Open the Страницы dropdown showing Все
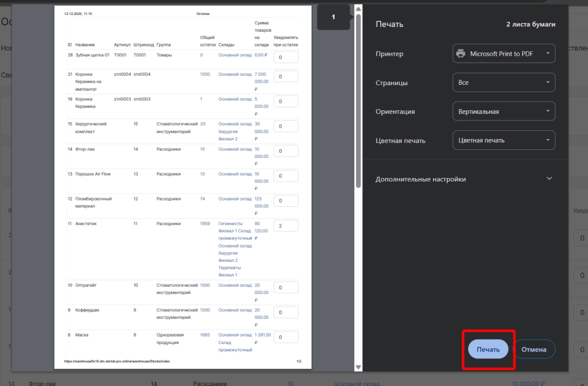Screen dimensions: 588x386 (504, 82)
